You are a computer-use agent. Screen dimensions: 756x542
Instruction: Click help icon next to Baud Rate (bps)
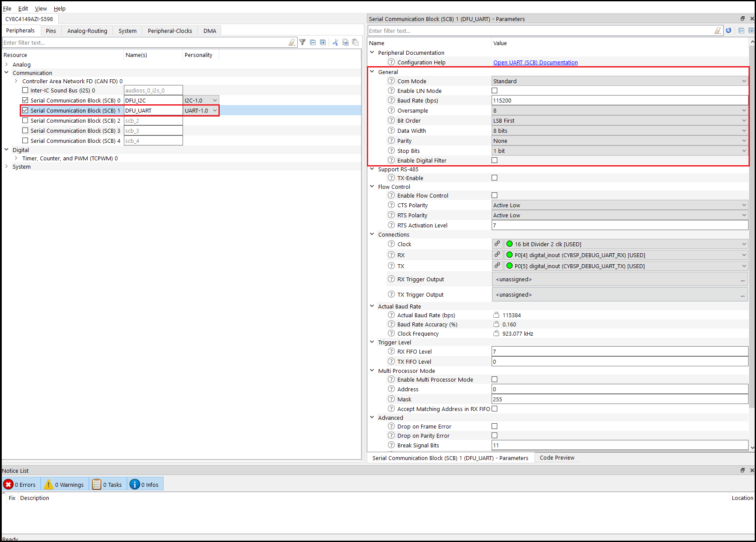click(391, 100)
